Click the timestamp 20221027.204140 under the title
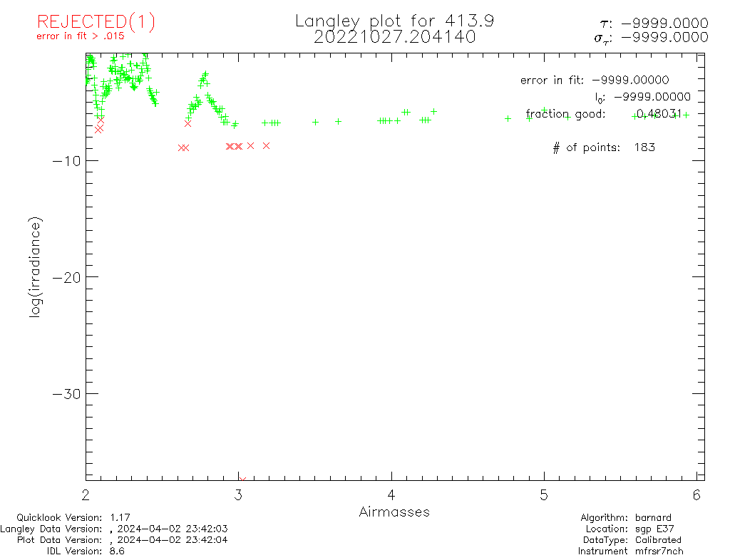The width and height of the screenshot is (730, 560). [x=394, y=37]
